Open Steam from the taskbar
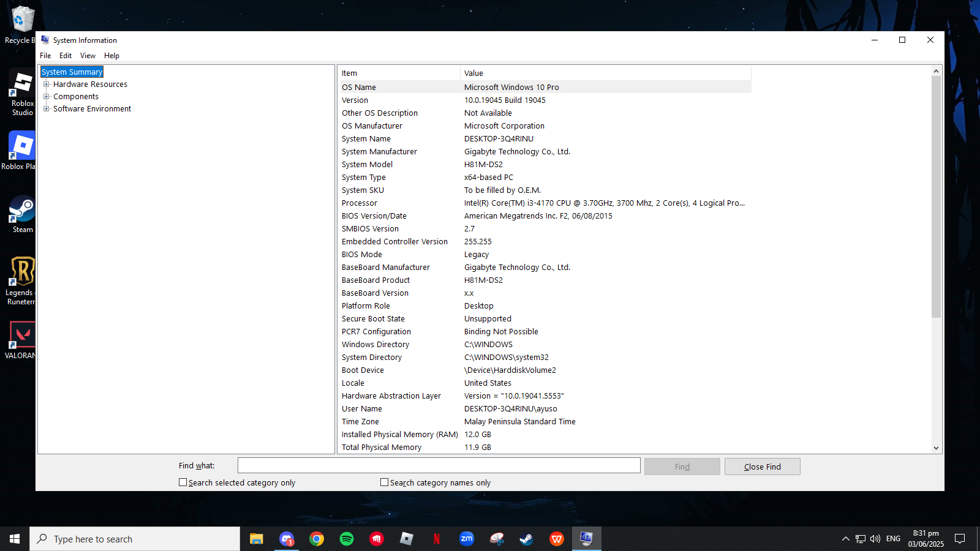The image size is (980, 551). click(x=526, y=539)
